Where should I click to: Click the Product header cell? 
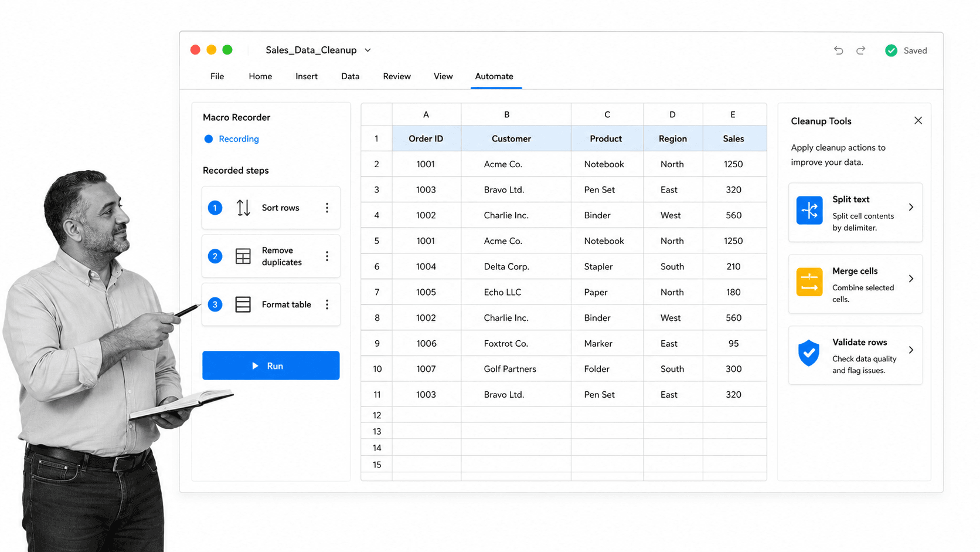point(606,138)
